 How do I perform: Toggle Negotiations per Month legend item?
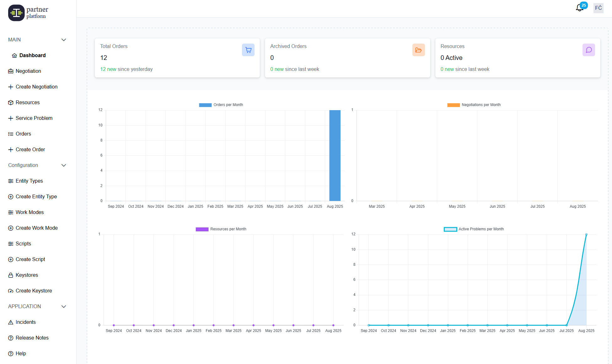[x=474, y=105]
